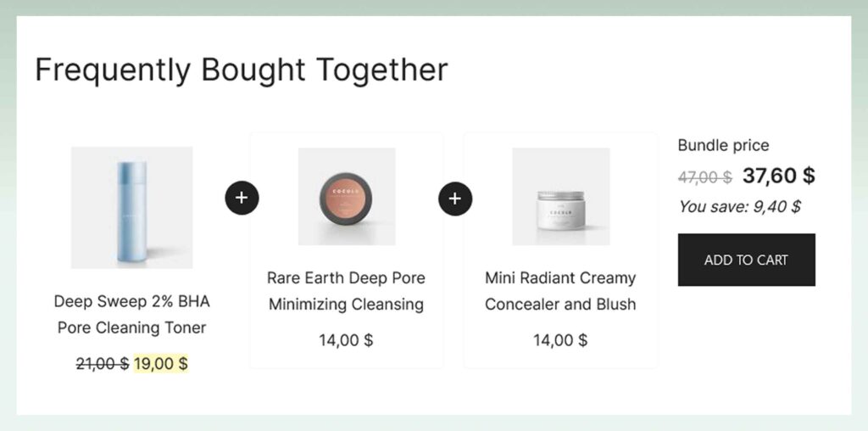Click the plus icon before the concealer

pyautogui.click(x=455, y=198)
